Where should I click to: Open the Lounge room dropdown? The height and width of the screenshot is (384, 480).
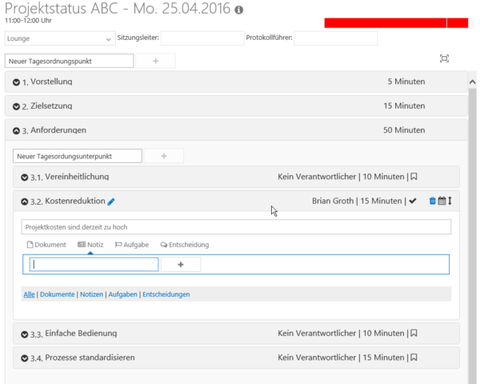(x=60, y=39)
